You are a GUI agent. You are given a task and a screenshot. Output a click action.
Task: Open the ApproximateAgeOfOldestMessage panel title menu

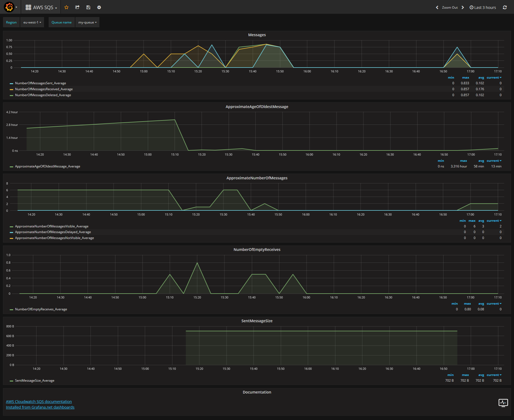click(x=257, y=107)
